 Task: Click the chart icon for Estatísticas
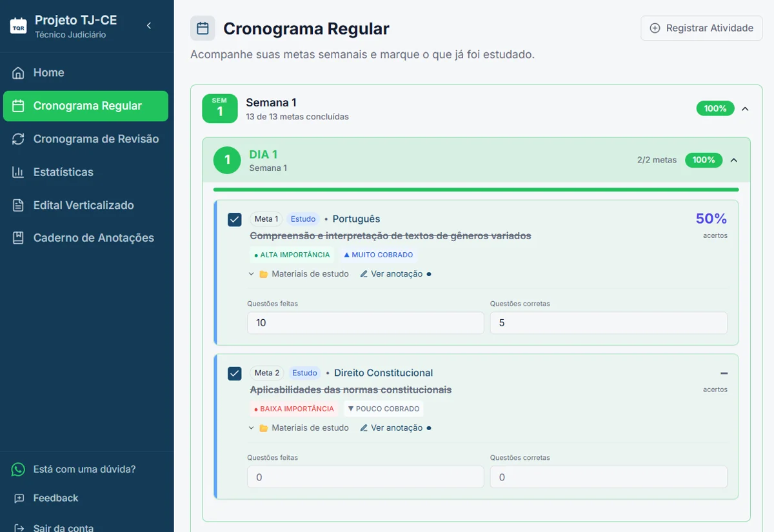(x=20, y=172)
